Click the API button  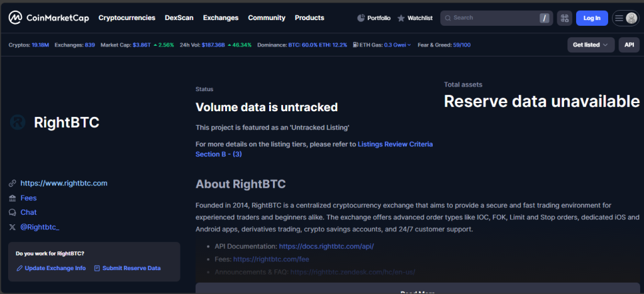(x=628, y=45)
